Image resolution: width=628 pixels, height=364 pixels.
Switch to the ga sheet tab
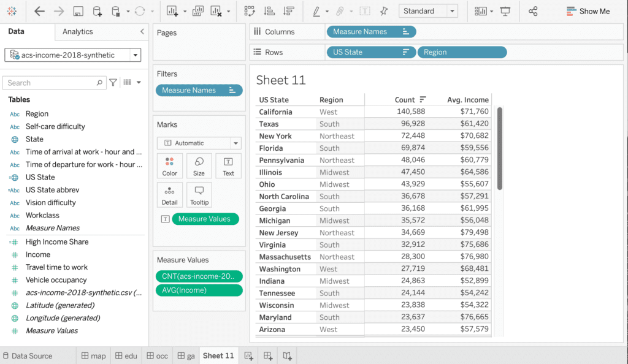tap(186, 355)
